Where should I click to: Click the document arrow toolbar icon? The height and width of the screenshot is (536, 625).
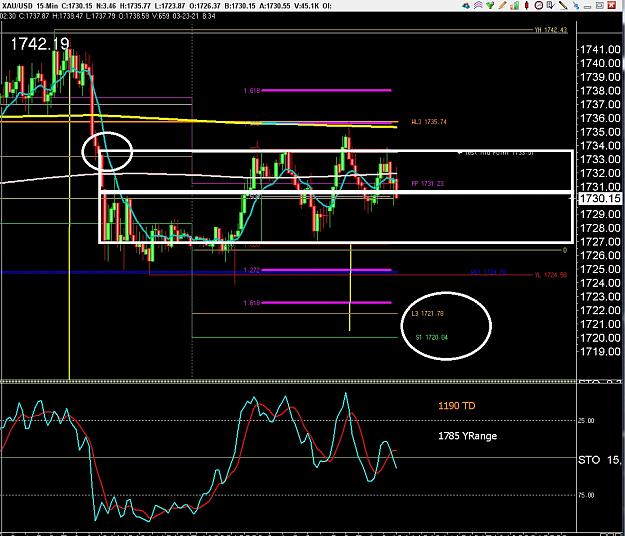point(551,5)
